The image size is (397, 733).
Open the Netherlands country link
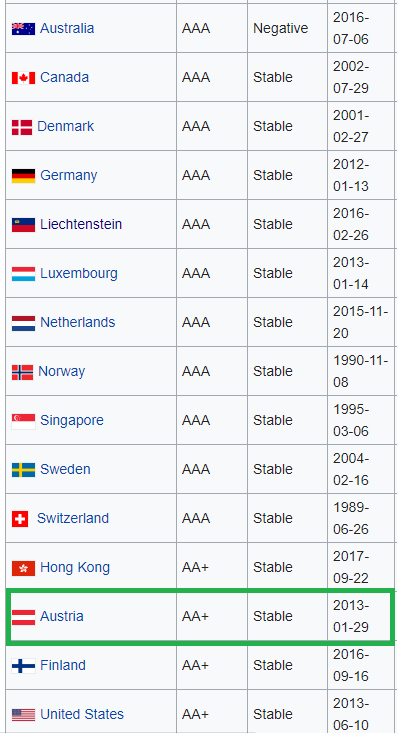click(78, 322)
